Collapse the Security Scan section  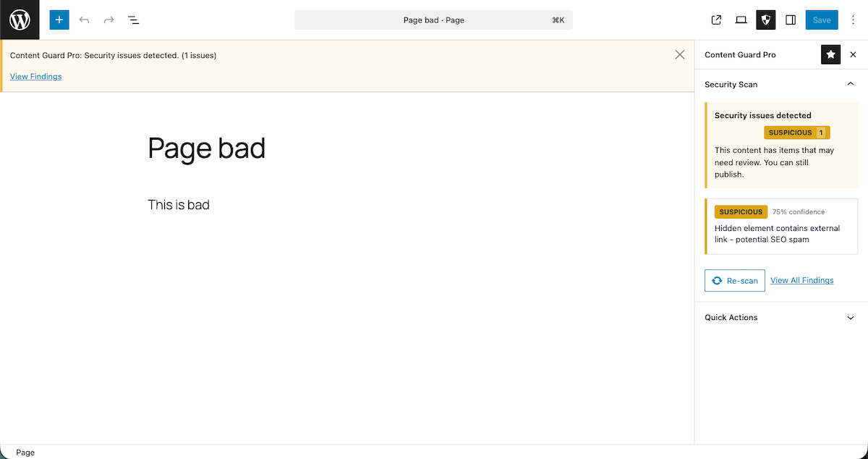click(851, 84)
